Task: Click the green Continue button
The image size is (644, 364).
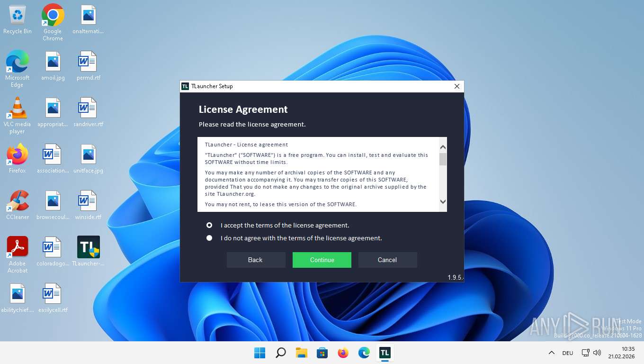Action: [x=322, y=260]
